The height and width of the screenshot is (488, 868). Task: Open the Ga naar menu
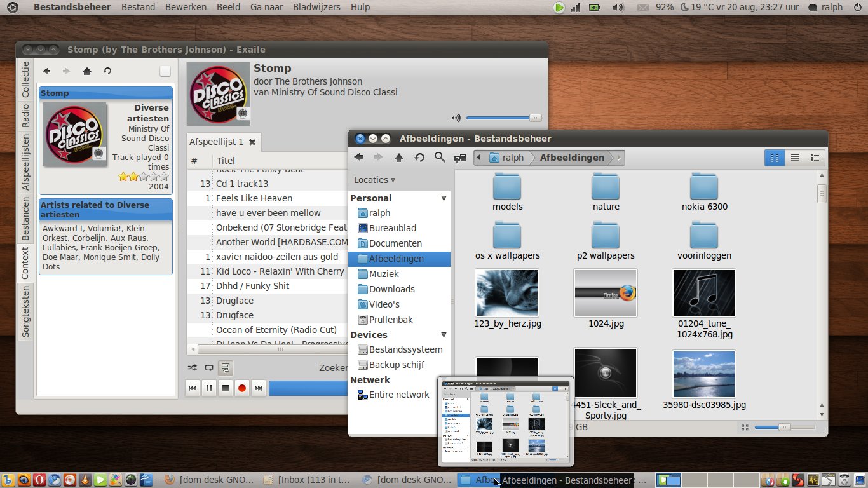(267, 7)
